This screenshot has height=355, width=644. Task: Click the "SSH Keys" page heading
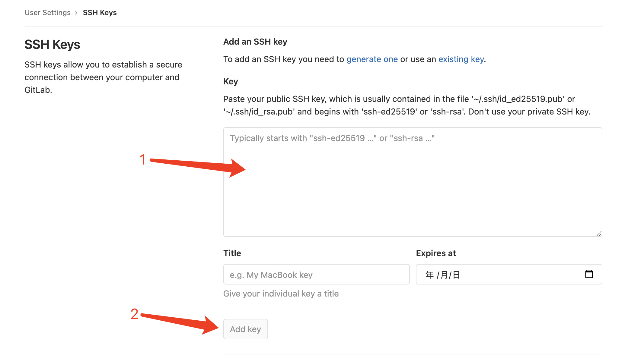[52, 44]
